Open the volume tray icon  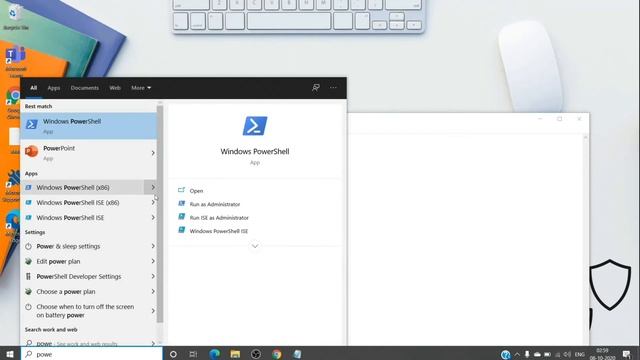[x=567, y=354]
